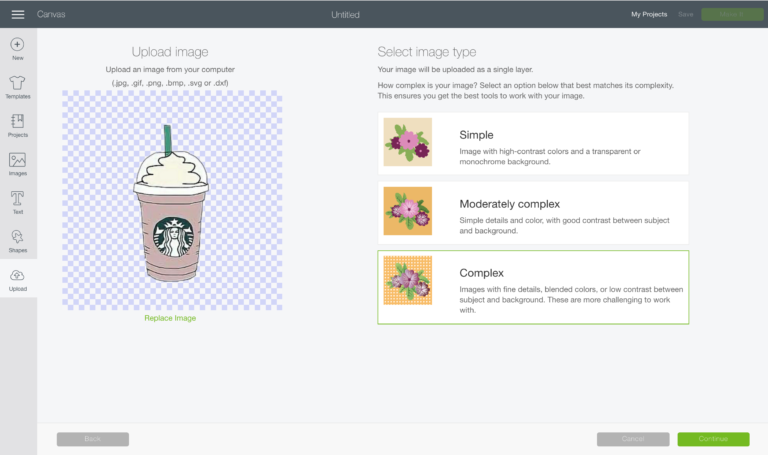The width and height of the screenshot is (768, 455).
Task: Open the Shapes sidebar icon
Action: 18,237
